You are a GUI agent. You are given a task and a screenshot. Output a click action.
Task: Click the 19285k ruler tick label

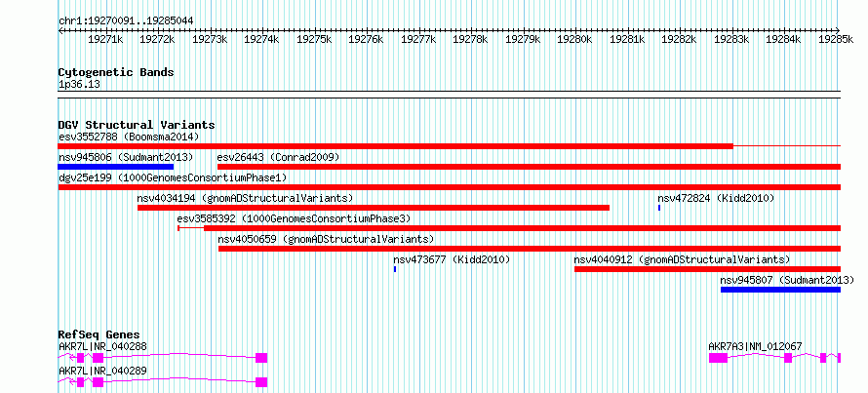click(836, 39)
